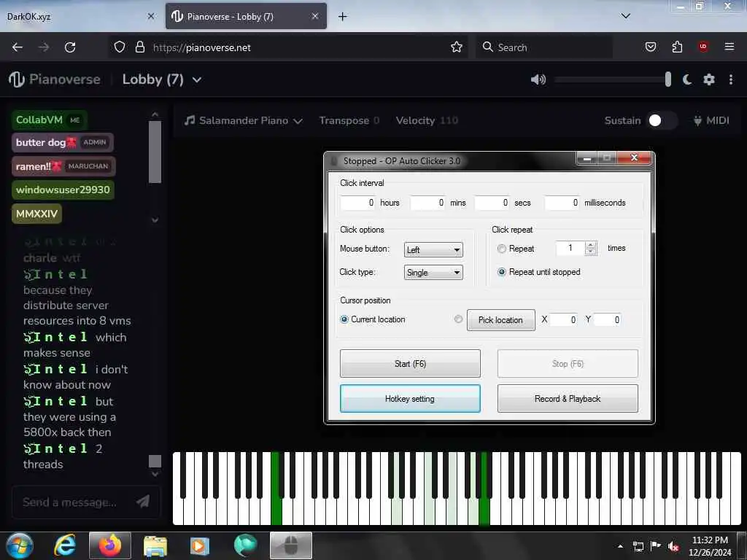Bookmark this page with the star
747x560 pixels.
(x=457, y=47)
